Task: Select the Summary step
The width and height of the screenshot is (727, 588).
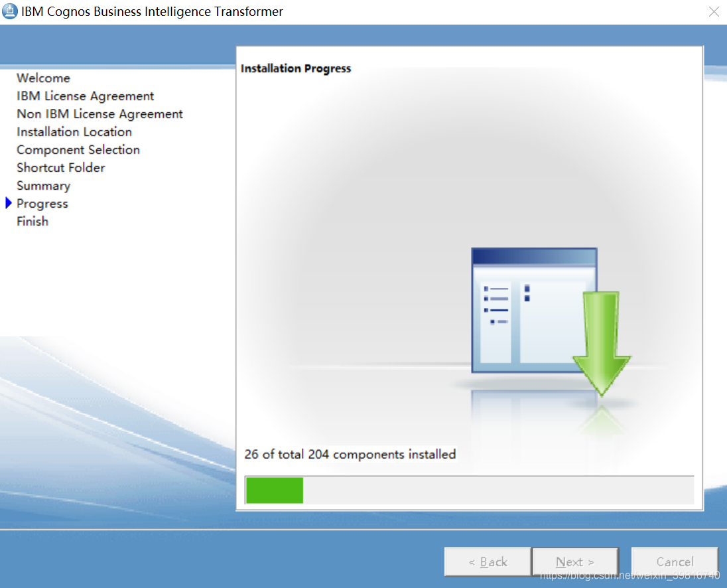Action: pos(44,185)
